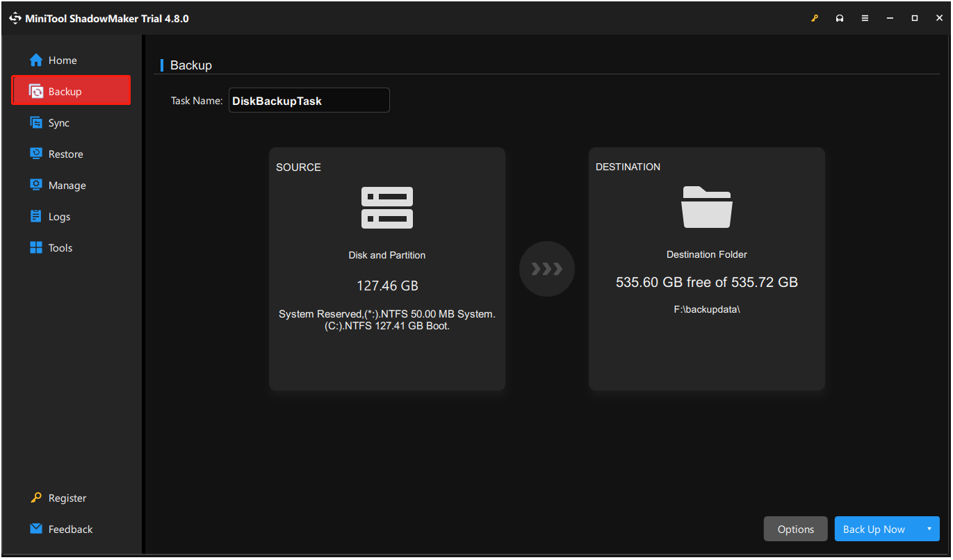Send Feedback via sidebar link
953x560 pixels.
point(70,529)
